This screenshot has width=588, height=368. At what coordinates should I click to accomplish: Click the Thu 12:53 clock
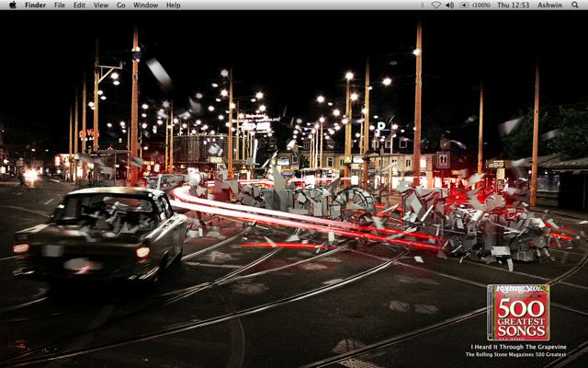pyautogui.click(x=513, y=5)
